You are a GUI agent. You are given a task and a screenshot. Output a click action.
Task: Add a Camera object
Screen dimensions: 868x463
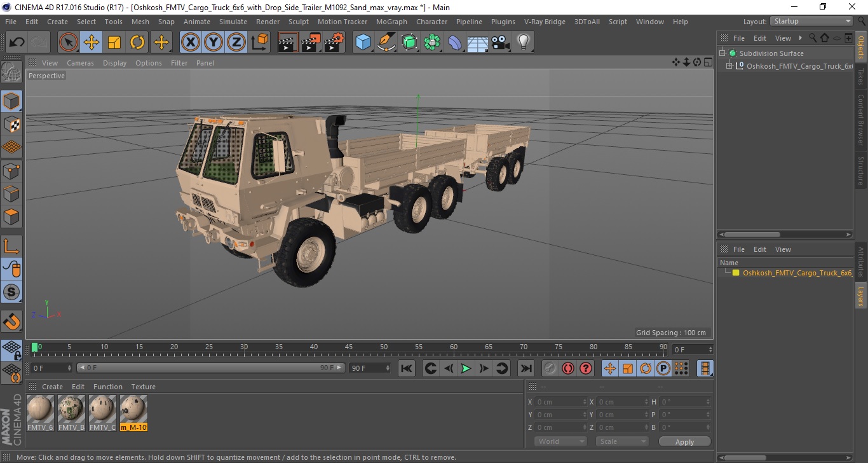[501, 43]
